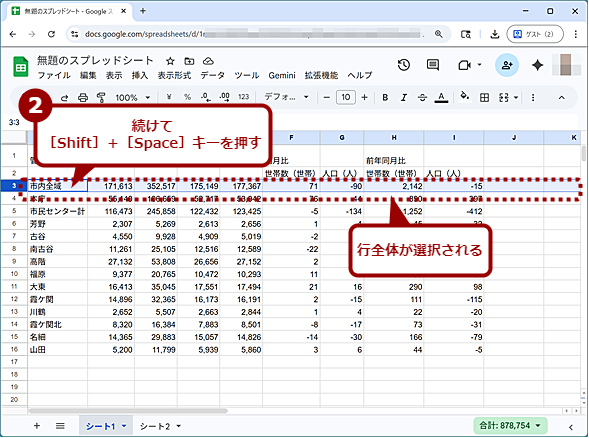The width and height of the screenshot is (589, 438).
Task: Open the fill color bucket tool
Action: 464,97
